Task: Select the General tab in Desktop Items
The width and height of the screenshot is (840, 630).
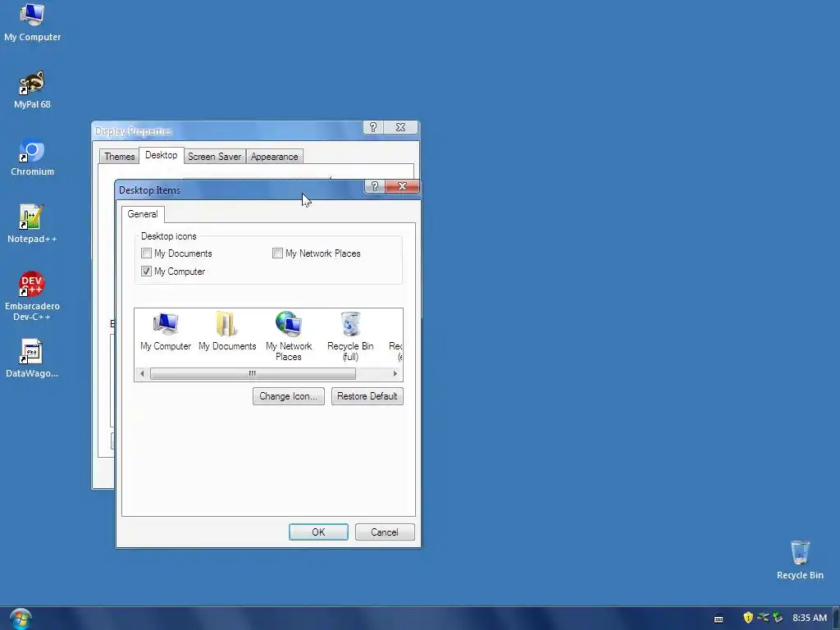Action: pyautogui.click(x=143, y=214)
